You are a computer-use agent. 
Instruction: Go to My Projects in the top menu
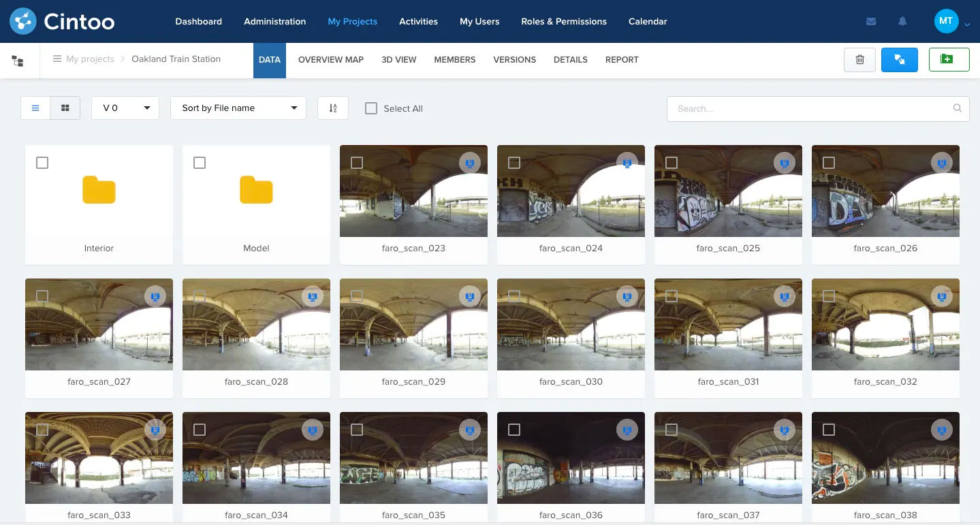[x=352, y=21]
